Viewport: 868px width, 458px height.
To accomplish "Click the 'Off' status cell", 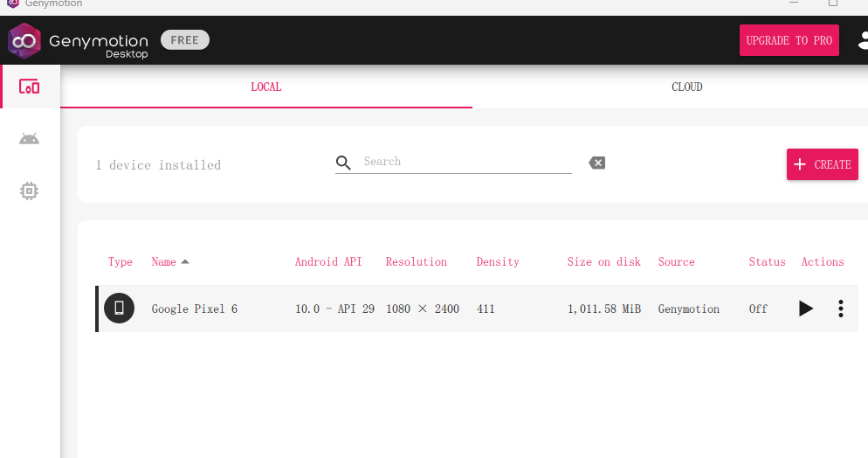I will pyautogui.click(x=758, y=309).
